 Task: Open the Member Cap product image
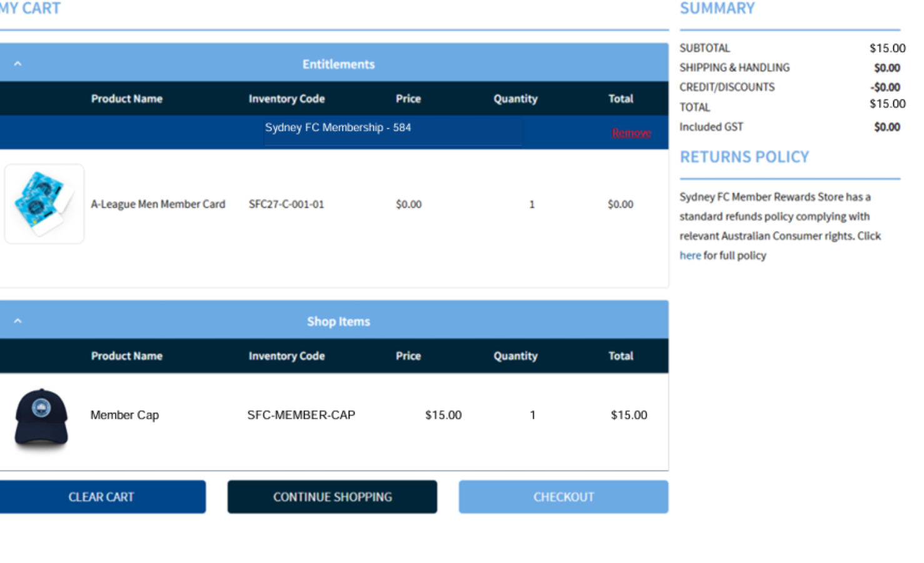click(x=41, y=418)
